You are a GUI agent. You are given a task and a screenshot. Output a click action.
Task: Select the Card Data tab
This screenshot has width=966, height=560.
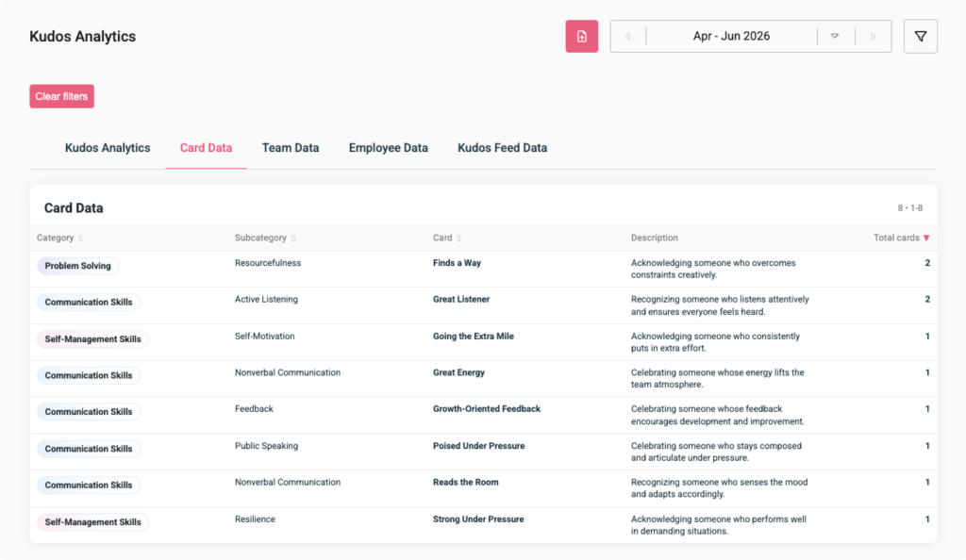tap(206, 148)
